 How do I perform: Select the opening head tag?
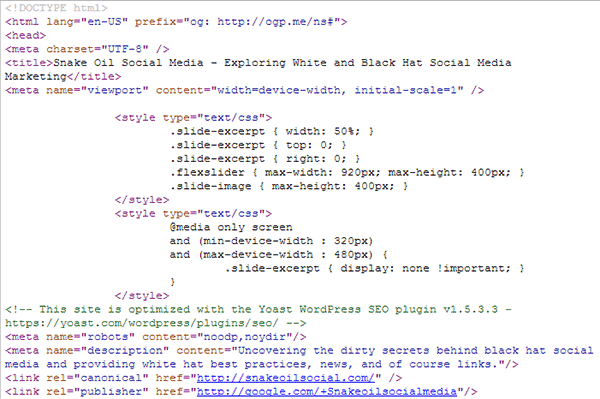coord(25,36)
